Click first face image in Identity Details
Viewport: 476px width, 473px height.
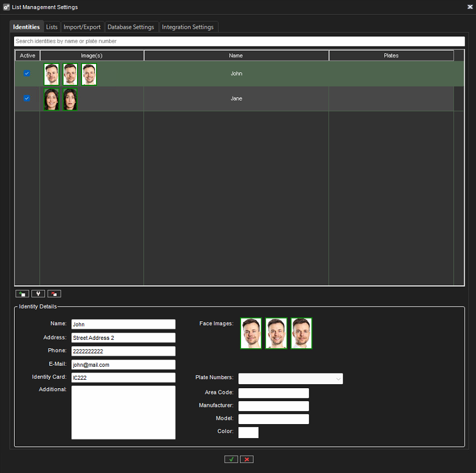coord(251,333)
